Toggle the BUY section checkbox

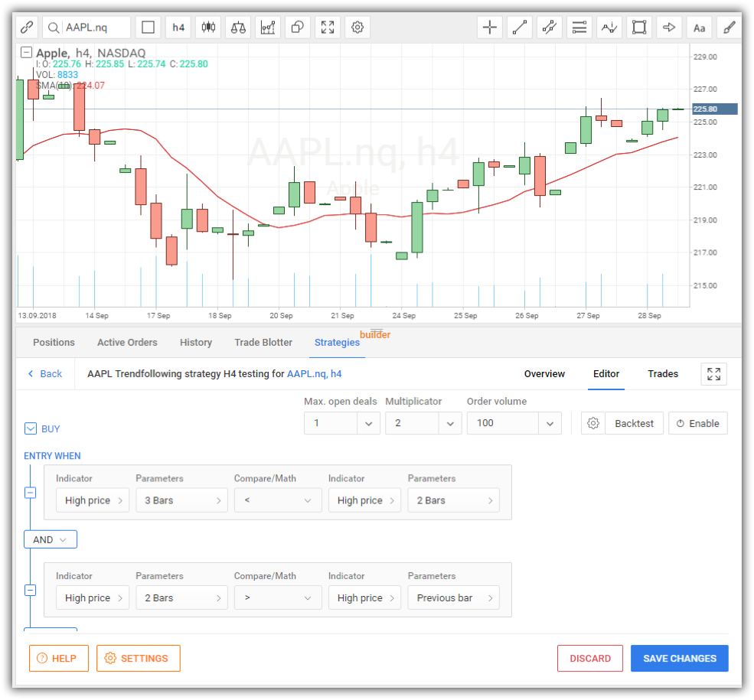tap(31, 429)
